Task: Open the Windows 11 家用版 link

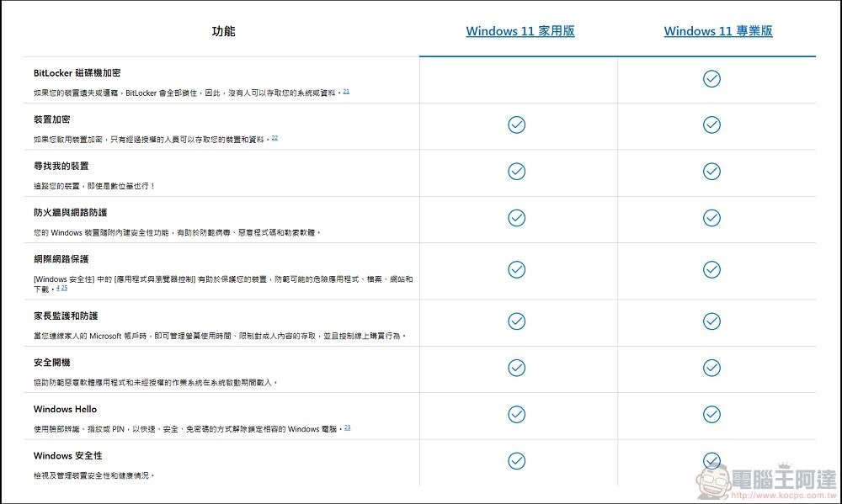Action: (520, 31)
